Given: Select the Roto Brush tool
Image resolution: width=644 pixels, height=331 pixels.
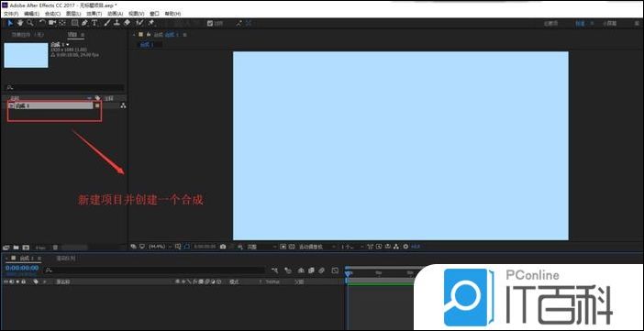Looking at the screenshot, I should [139, 23].
